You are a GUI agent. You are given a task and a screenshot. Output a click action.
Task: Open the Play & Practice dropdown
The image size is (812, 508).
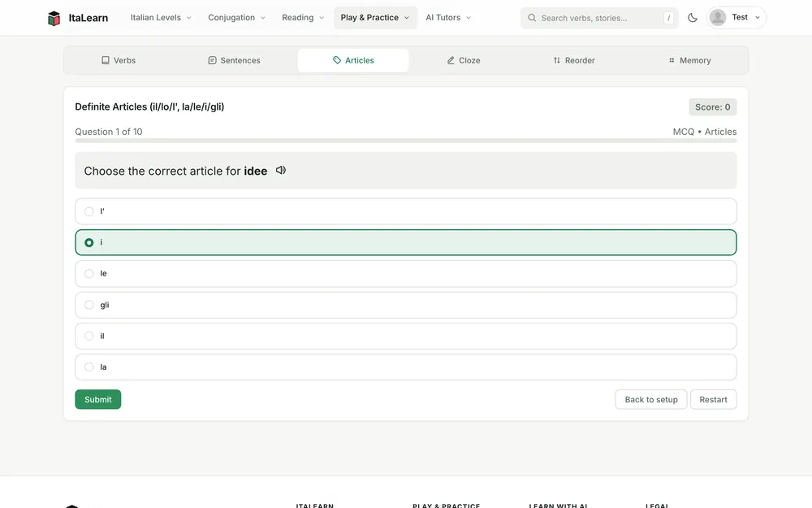pyautogui.click(x=375, y=18)
